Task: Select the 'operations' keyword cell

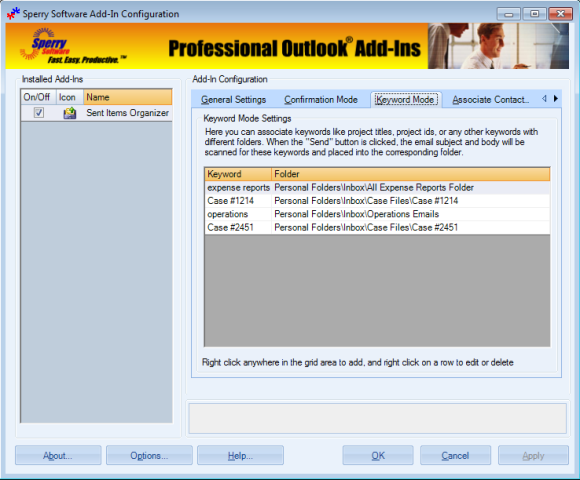Action: coord(238,214)
